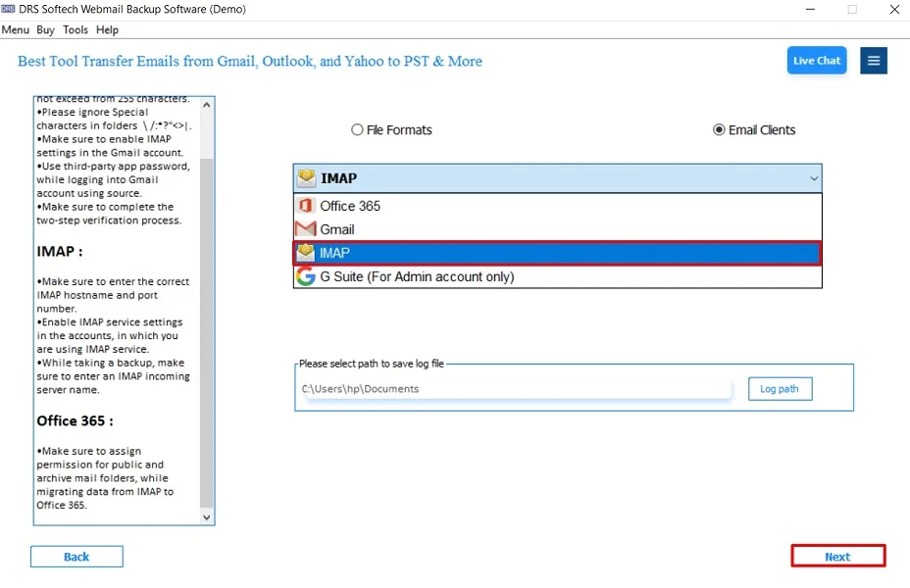This screenshot has width=910, height=588.
Task: Select Office 365 from the client list
Action: [351, 206]
